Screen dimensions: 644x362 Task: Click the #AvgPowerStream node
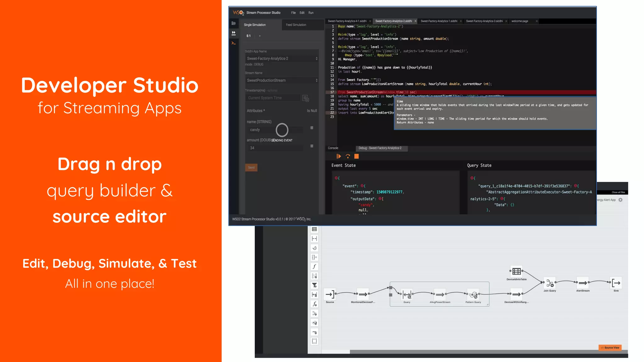440,295
